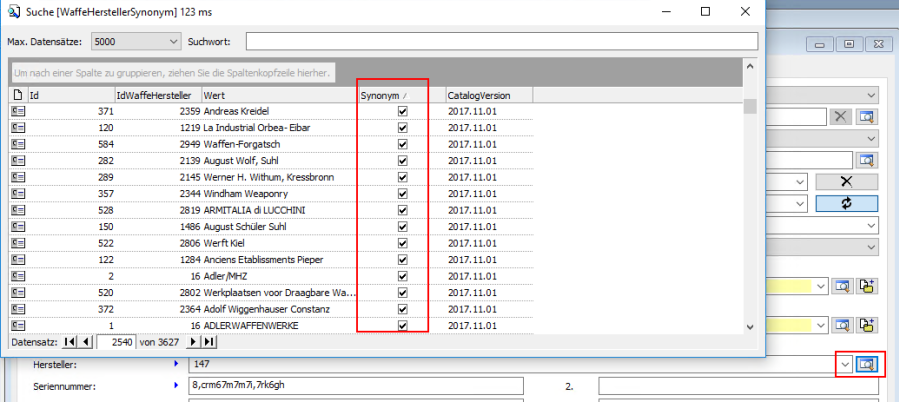Viewport: 900px width, 402px height.
Task: Click the vertical scrollbar down arrow
Action: click(x=749, y=326)
